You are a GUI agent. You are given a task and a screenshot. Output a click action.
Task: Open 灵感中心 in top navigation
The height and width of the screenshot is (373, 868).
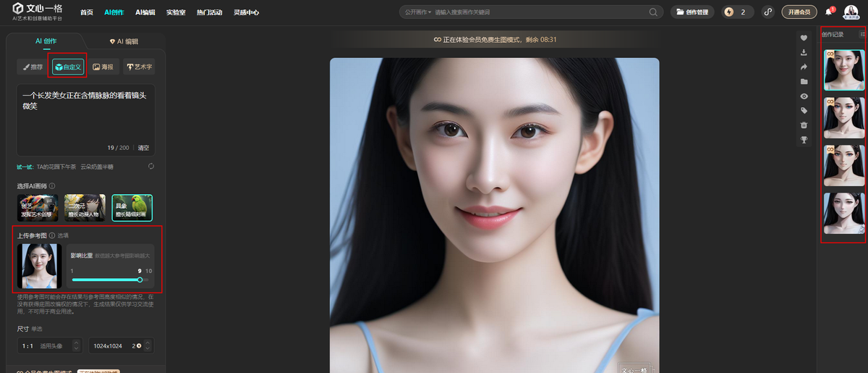tap(247, 12)
